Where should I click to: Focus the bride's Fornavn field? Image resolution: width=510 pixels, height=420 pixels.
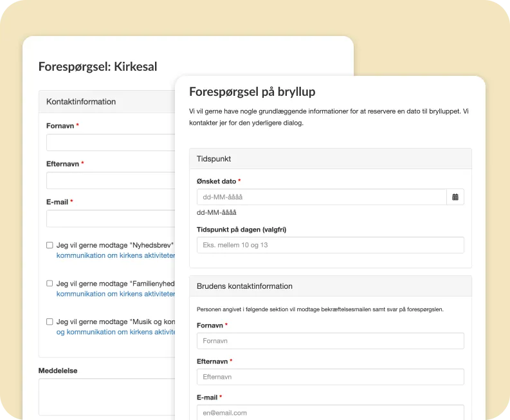pyautogui.click(x=330, y=341)
